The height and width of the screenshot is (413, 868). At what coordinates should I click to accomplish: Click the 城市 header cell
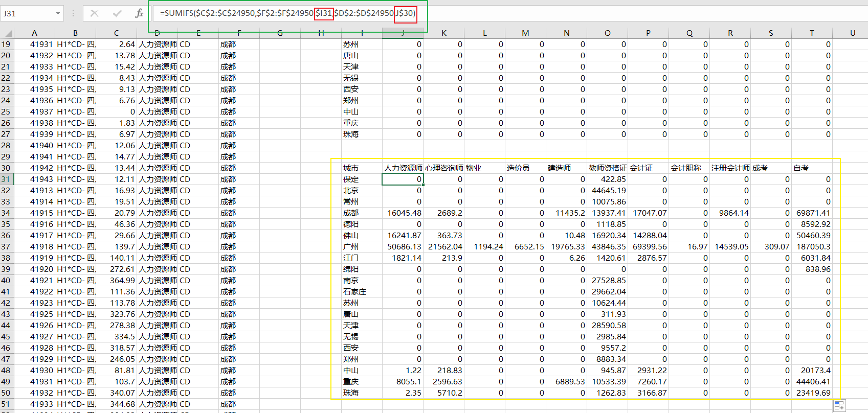coord(362,168)
